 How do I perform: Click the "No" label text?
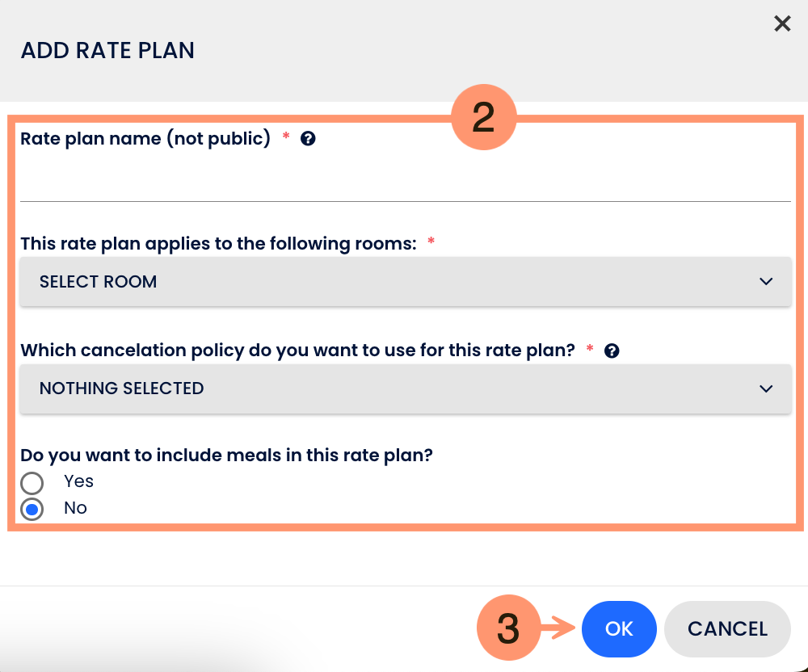point(75,508)
